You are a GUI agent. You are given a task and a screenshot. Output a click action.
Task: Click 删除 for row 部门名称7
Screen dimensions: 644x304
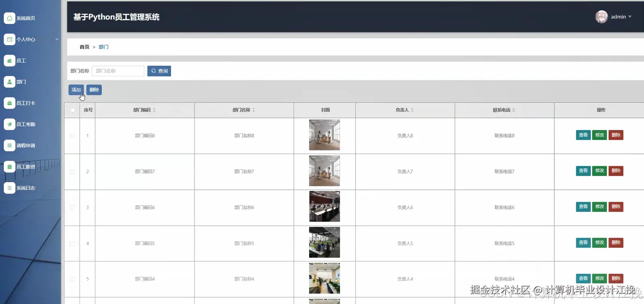coord(616,171)
